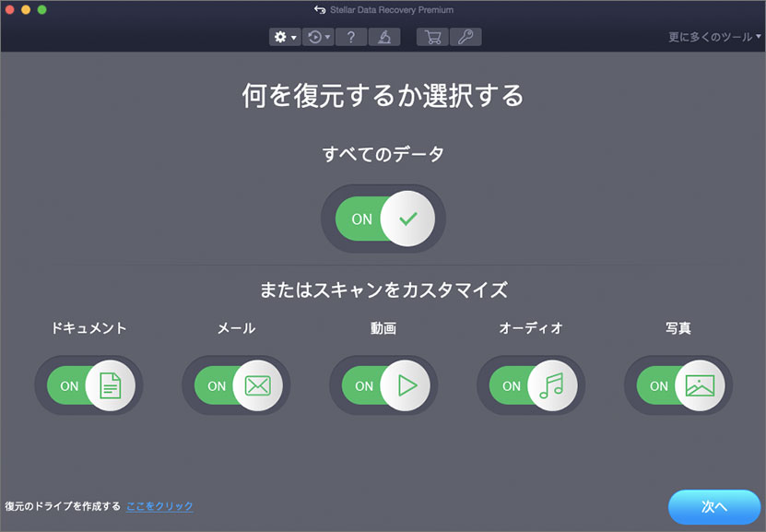Click the 何を復元するか選択する heading
766x532 pixels.
pyautogui.click(x=383, y=96)
